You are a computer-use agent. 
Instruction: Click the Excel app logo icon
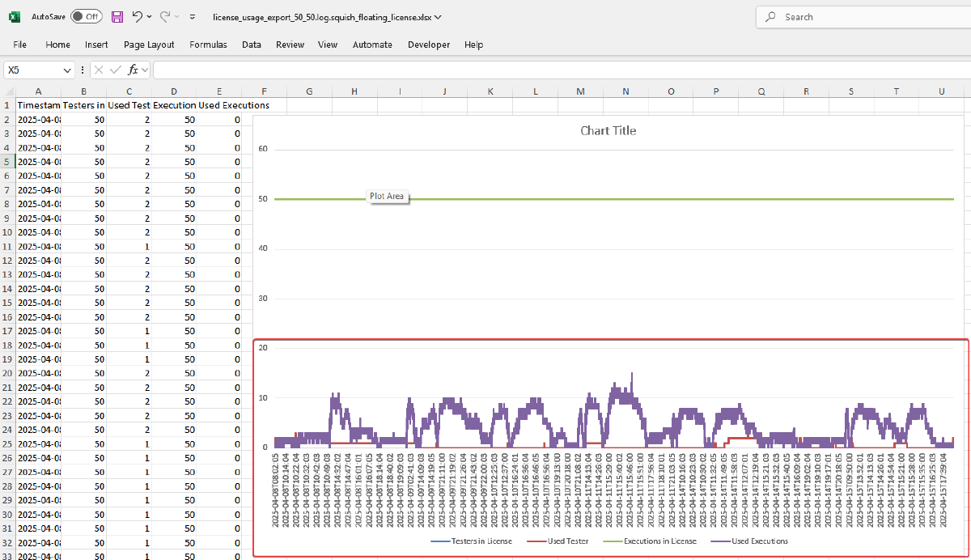[15, 17]
